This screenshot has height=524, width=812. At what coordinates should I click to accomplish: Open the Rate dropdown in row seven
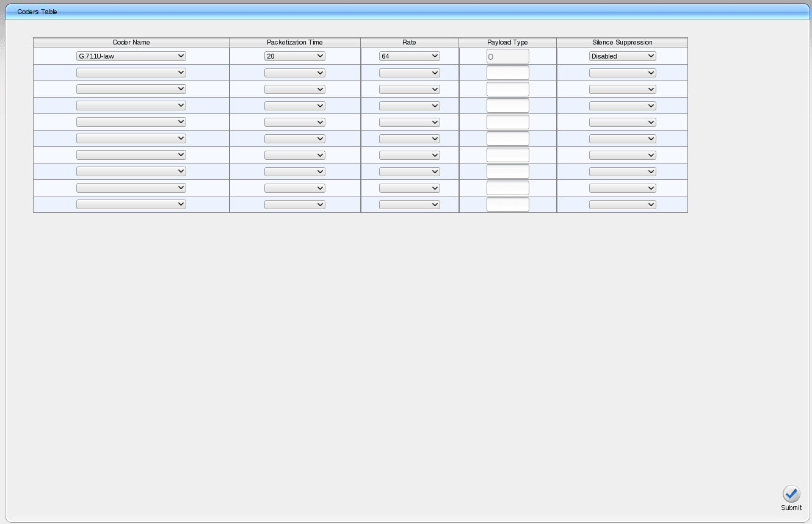[x=410, y=155]
